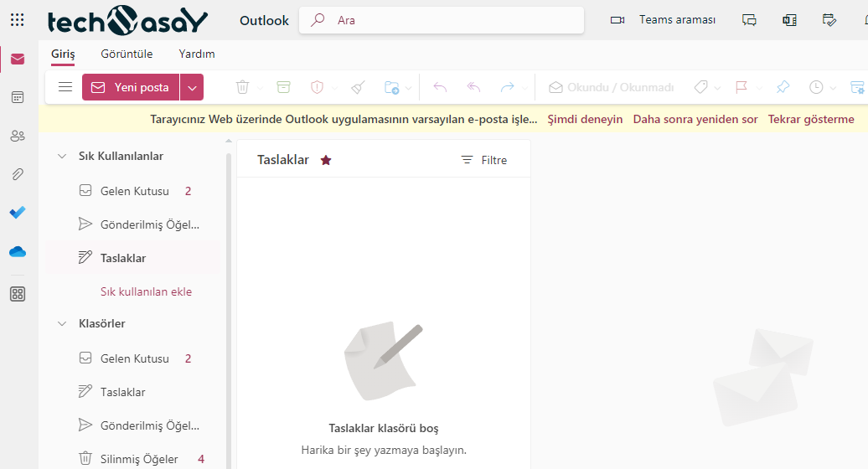Screen dimensions: 868x469
Task: Open Files paperclip icon in sidebar
Action: pyautogui.click(x=18, y=174)
